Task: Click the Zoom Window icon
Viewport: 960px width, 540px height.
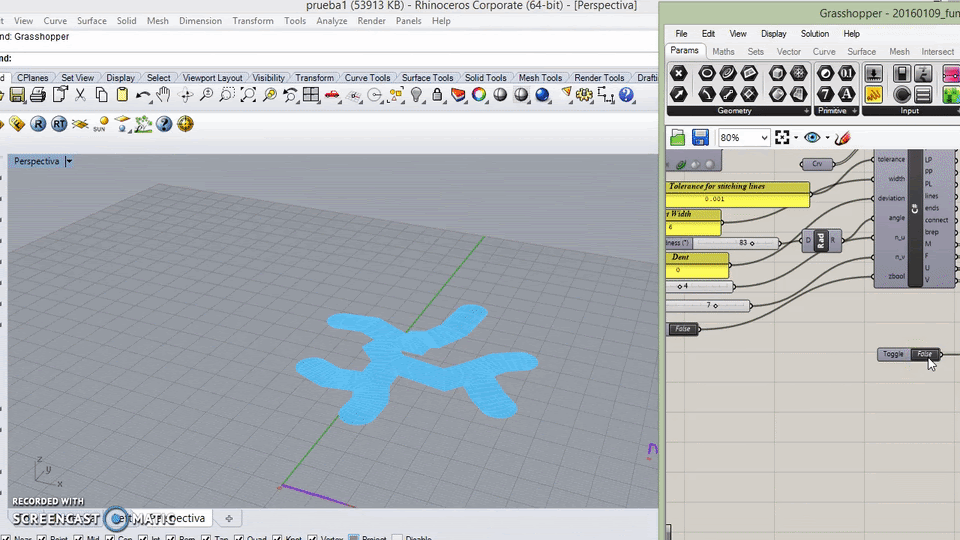Action: [227, 95]
